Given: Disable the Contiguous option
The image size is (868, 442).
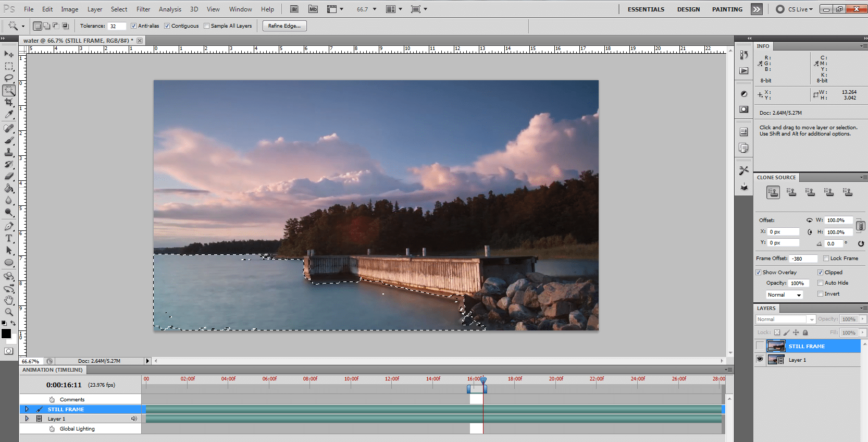Looking at the screenshot, I should point(167,26).
